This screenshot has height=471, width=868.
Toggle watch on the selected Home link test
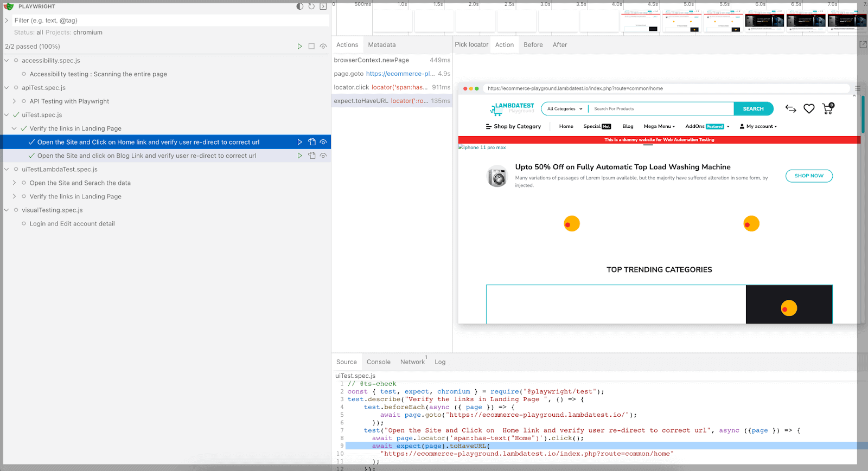click(x=323, y=142)
